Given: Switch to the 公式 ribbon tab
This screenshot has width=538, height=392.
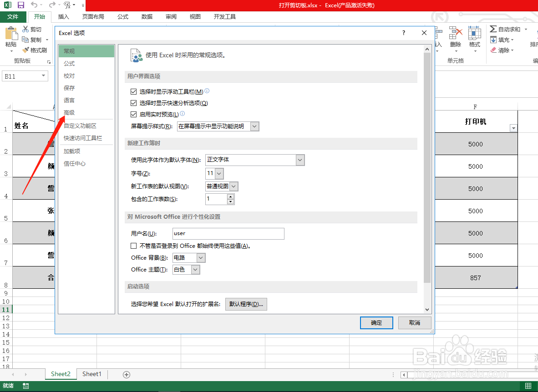Looking at the screenshot, I should (122, 16).
